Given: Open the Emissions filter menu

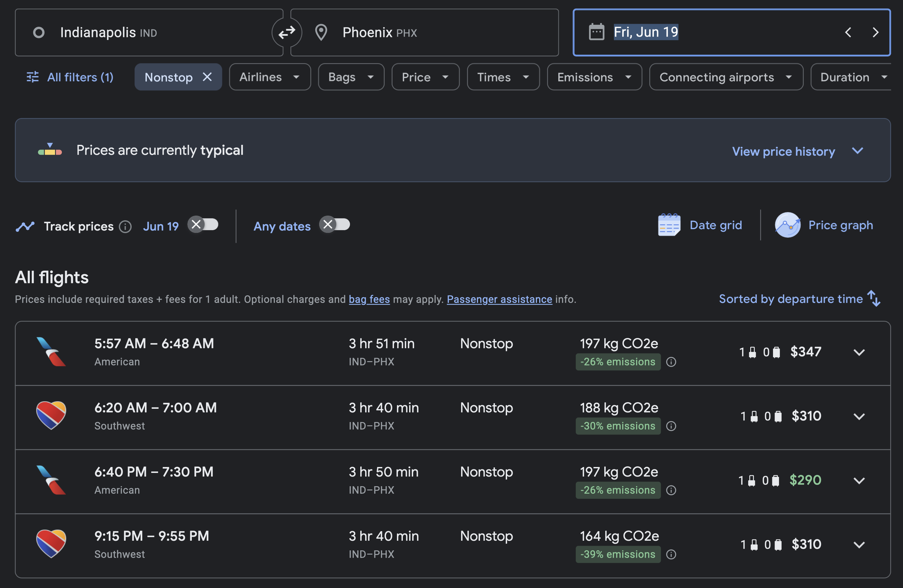Looking at the screenshot, I should point(594,77).
